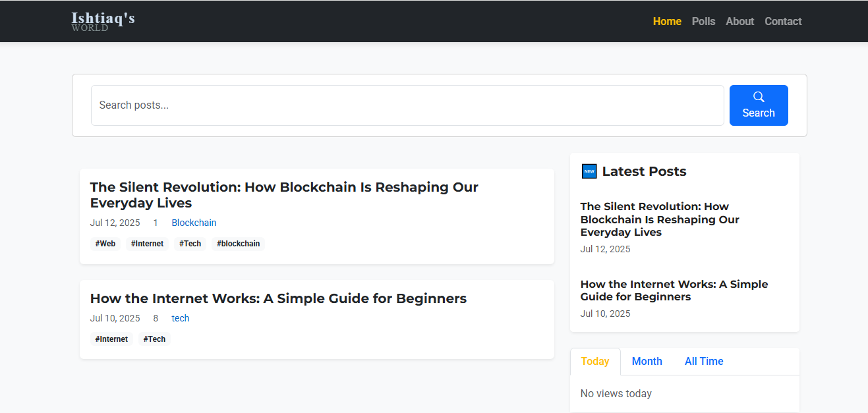
Task: Click the Ishtiaq's World site logo
Action: pos(103,21)
